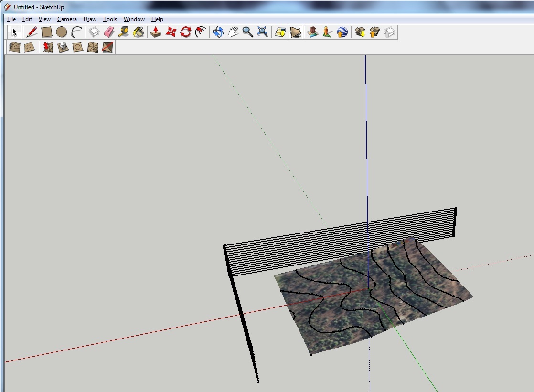Open the Camera menu

67,19
